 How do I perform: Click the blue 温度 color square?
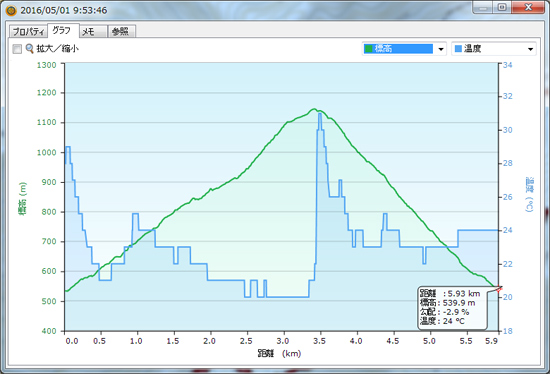(458, 49)
